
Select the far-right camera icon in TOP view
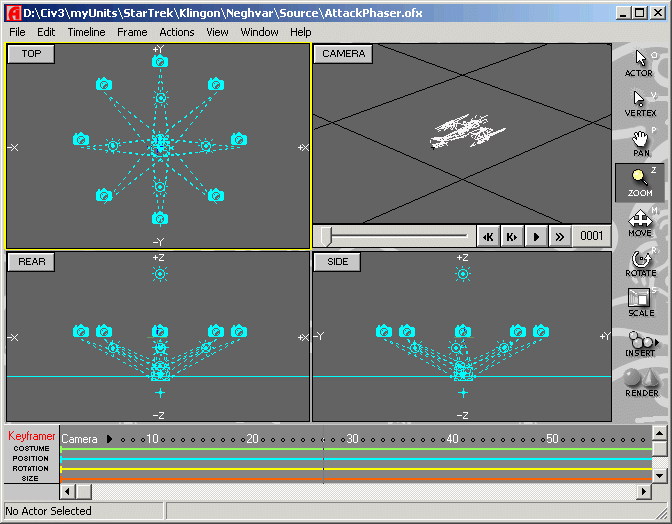(x=239, y=139)
